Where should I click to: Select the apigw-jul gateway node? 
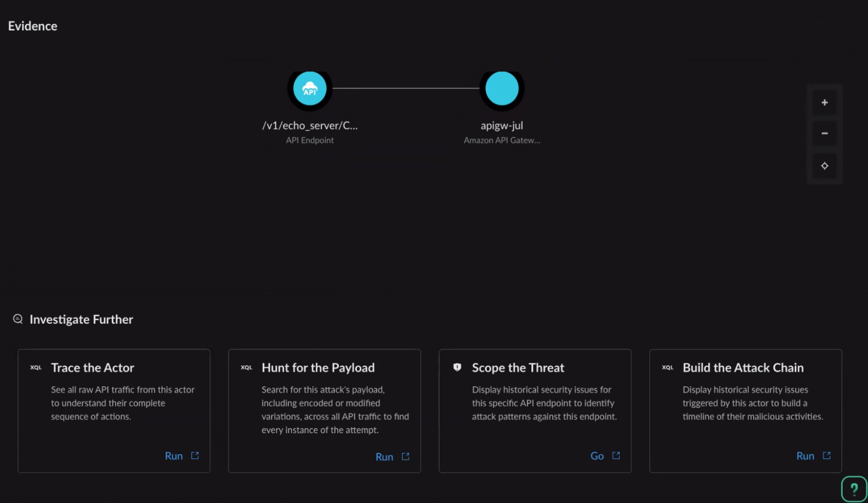502,89
